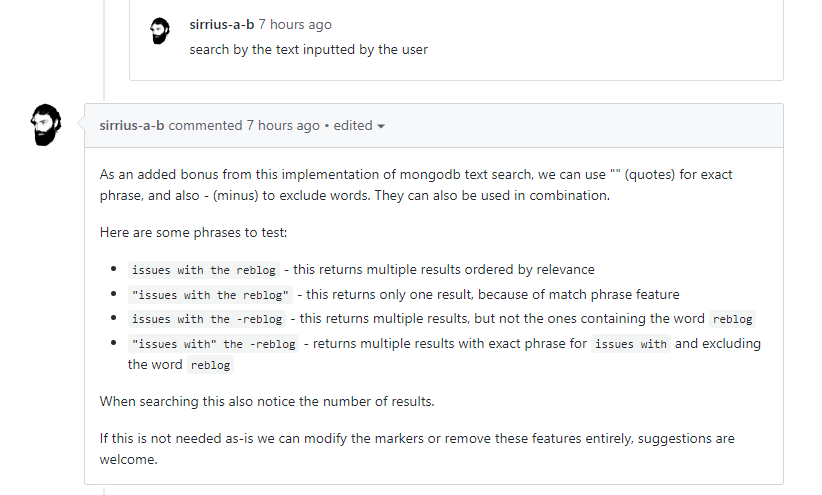This screenshot has width=822, height=495.
Task: Click the review reply's '7 hours ago' timestamp
Action: [295, 24]
